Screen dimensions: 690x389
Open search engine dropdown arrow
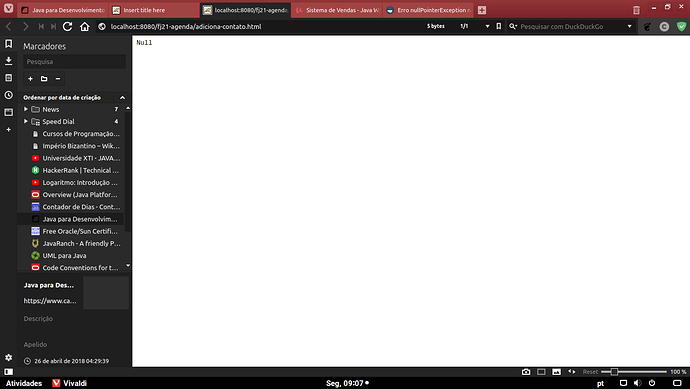[630, 26]
